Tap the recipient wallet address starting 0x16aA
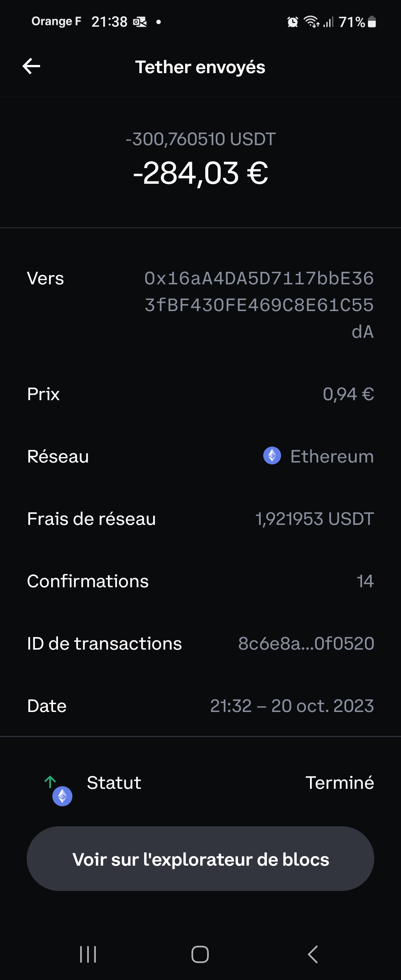 tap(259, 305)
